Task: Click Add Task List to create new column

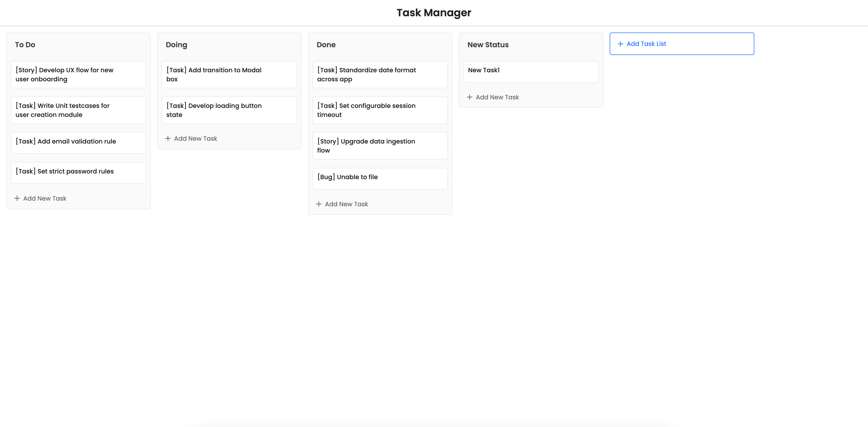Action: [681, 43]
